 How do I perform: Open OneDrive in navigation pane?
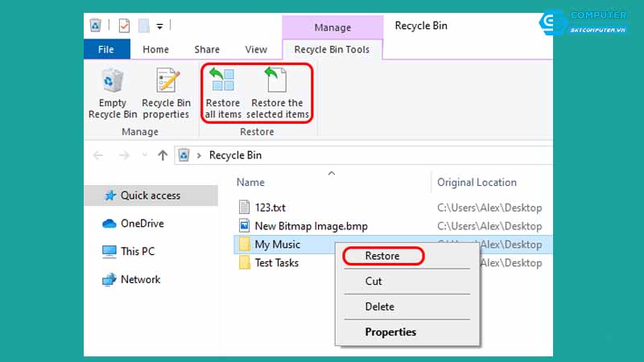click(142, 224)
